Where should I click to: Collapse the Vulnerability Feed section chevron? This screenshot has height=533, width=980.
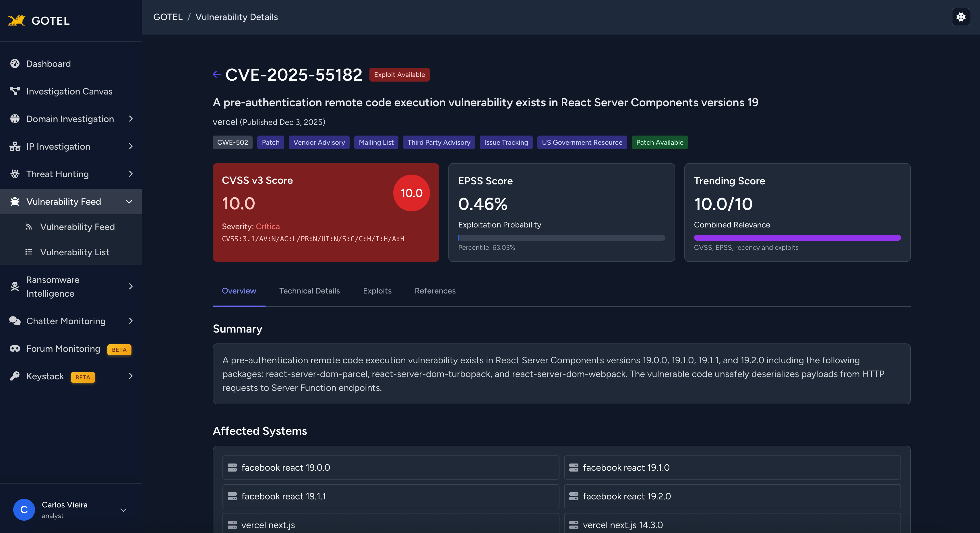129,202
